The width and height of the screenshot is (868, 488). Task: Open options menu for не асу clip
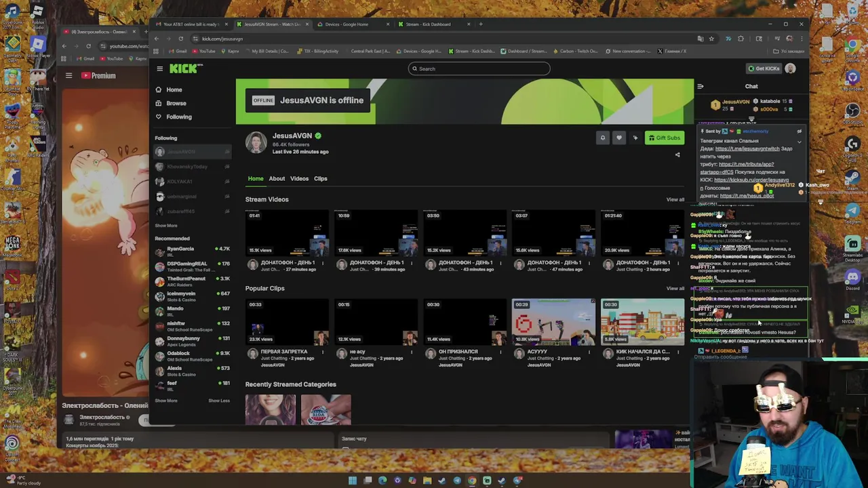412,352
